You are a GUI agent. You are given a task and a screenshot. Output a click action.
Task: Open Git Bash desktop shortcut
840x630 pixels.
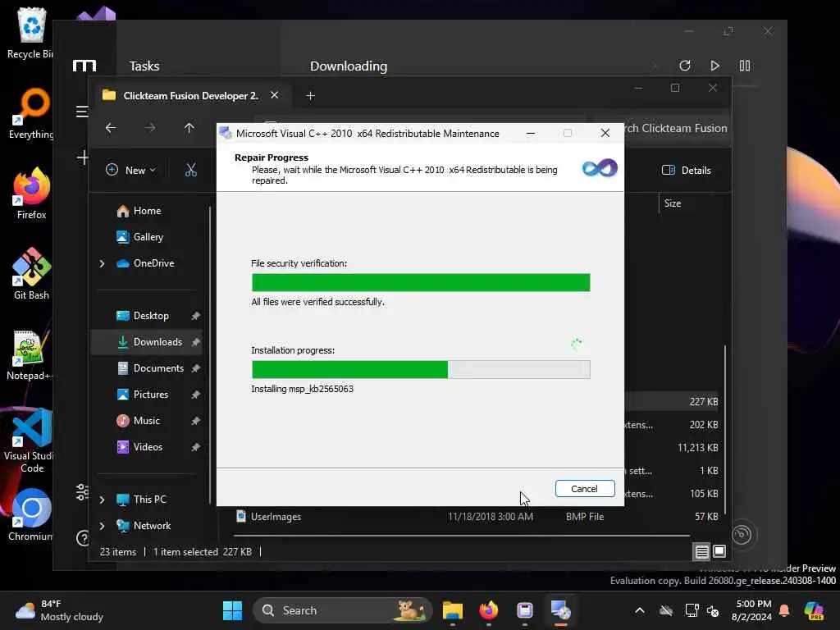(x=31, y=274)
